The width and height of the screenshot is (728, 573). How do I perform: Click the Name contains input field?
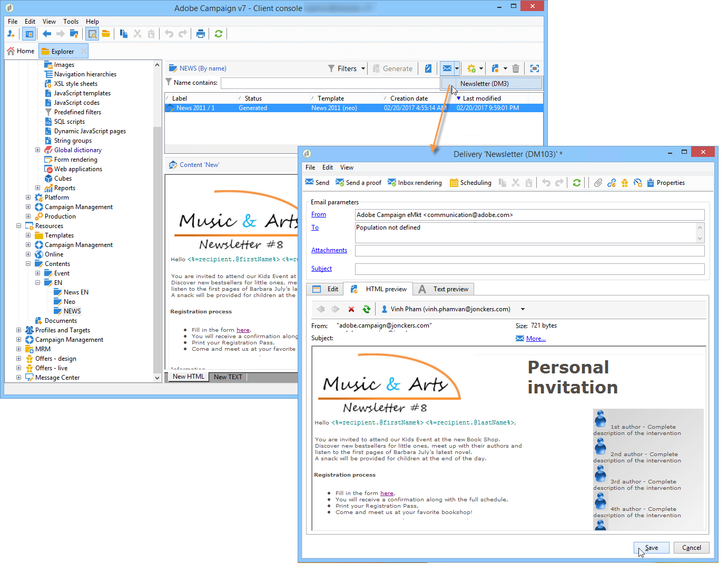click(330, 83)
